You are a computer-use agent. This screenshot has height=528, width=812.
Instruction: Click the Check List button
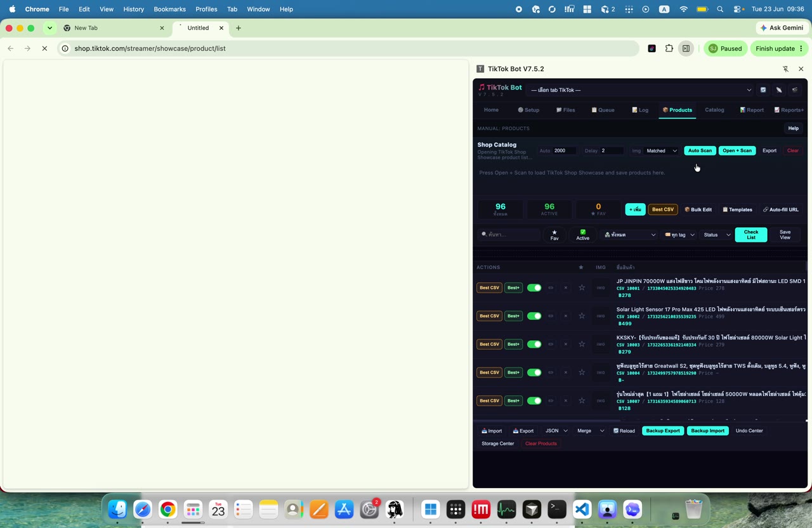751,235
